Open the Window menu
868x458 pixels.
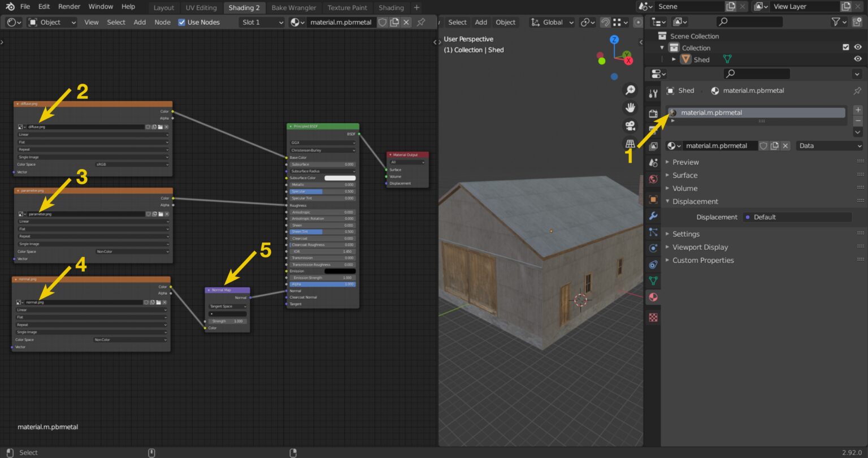tap(101, 7)
